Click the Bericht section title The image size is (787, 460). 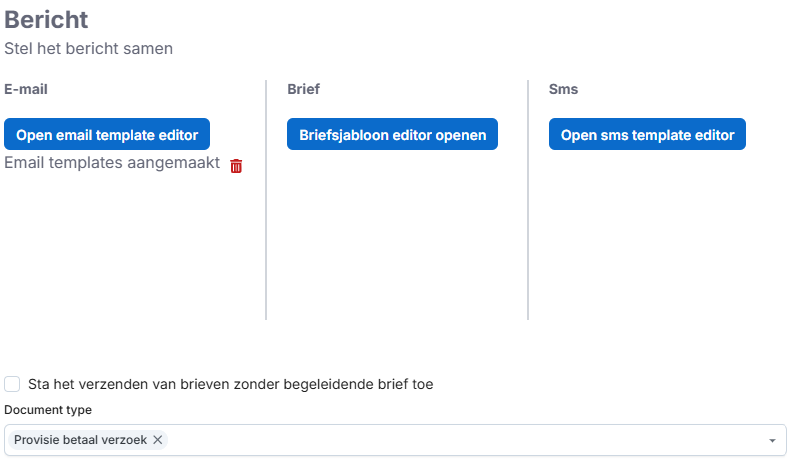[46, 19]
